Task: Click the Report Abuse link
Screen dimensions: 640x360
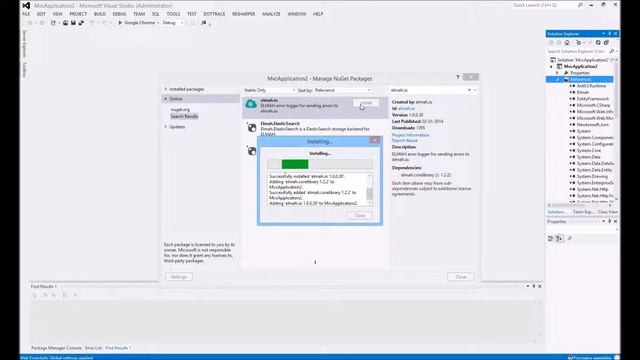Action: pos(404,140)
